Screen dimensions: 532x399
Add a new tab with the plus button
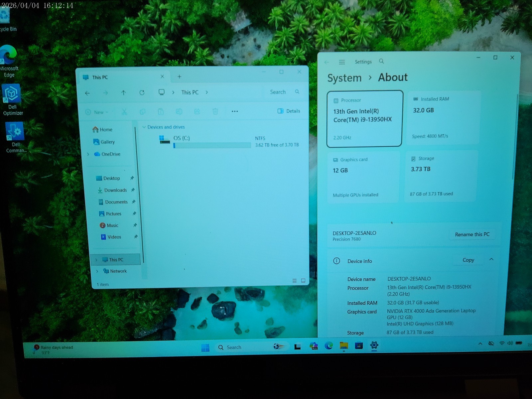179,77
